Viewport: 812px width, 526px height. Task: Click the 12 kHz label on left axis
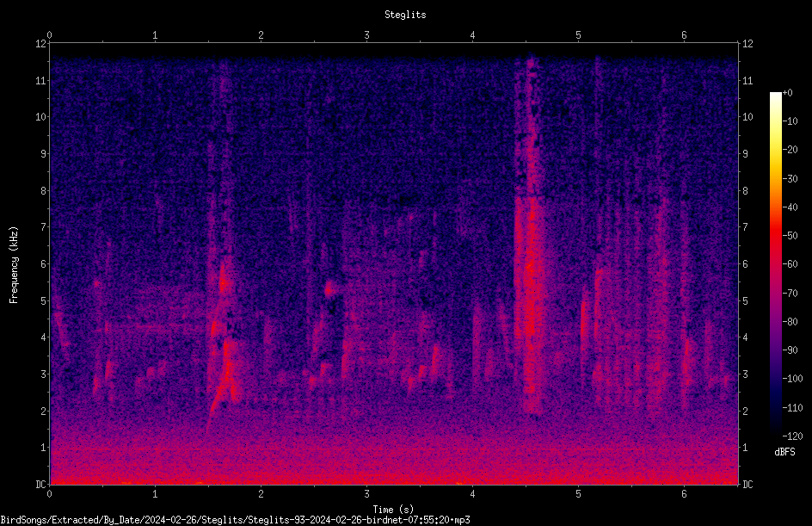(41, 44)
